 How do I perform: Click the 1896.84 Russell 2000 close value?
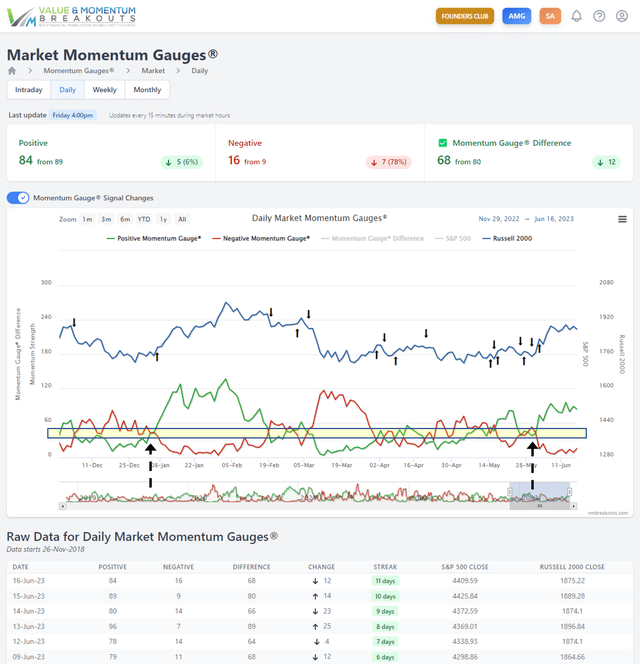[572, 626]
